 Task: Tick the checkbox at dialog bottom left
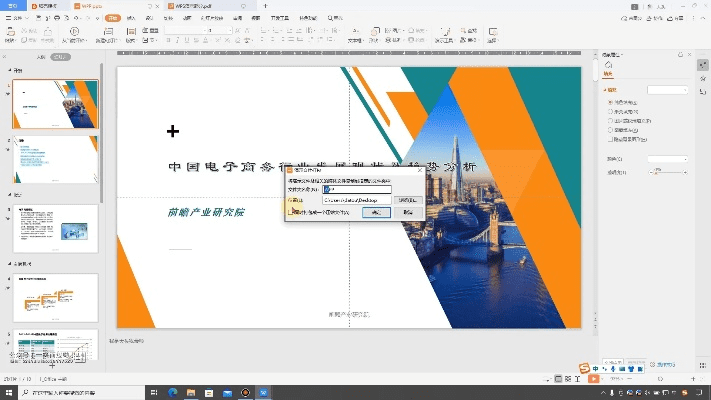pos(293,213)
